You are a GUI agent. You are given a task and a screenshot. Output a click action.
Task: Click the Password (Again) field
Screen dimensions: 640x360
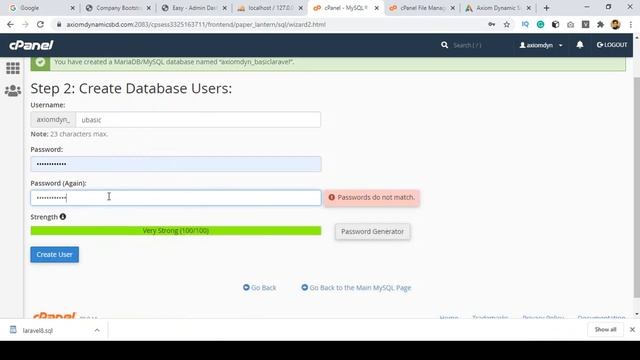pyautogui.click(x=176, y=198)
